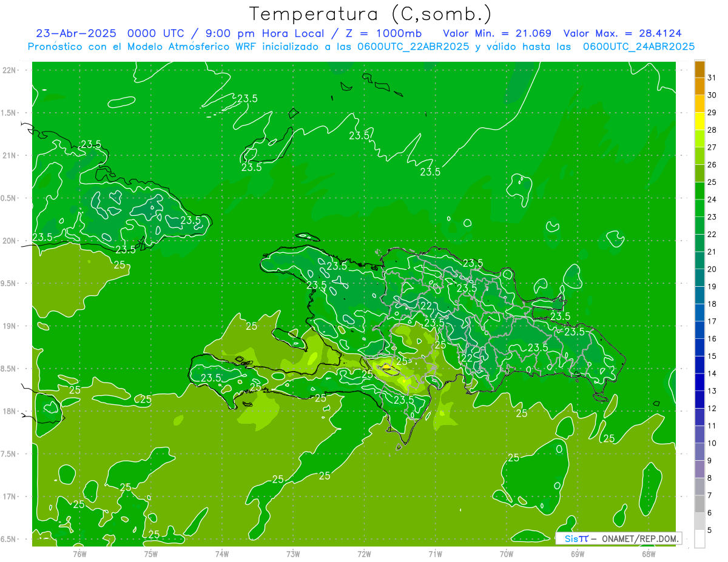Click the '76W' longitude axis label
Screen dimensions: 728x562
pos(79,554)
